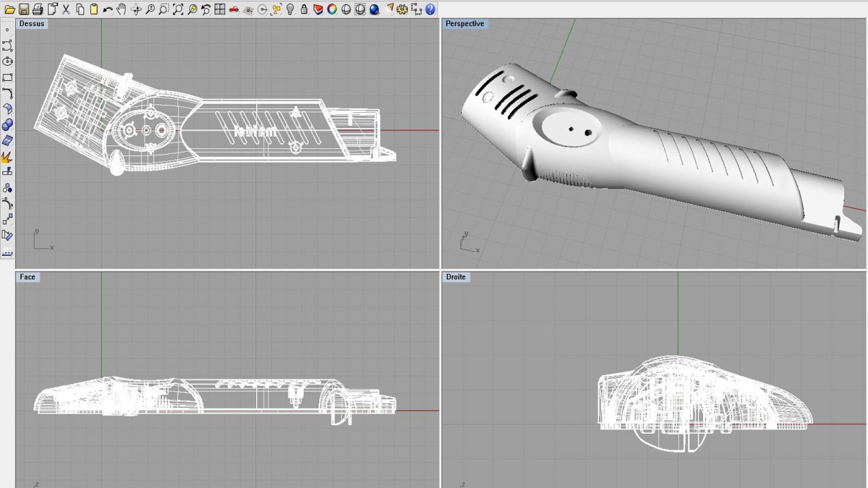Choose the dynamic Zoom magnifier
The width and height of the screenshot is (868, 488).
coord(150,9)
